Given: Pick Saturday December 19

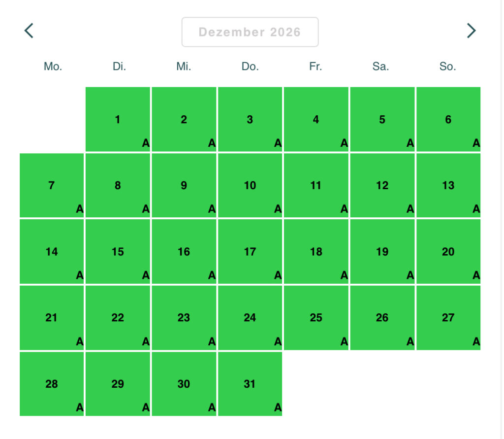Looking at the screenshot, I should (x=382, y=251).
